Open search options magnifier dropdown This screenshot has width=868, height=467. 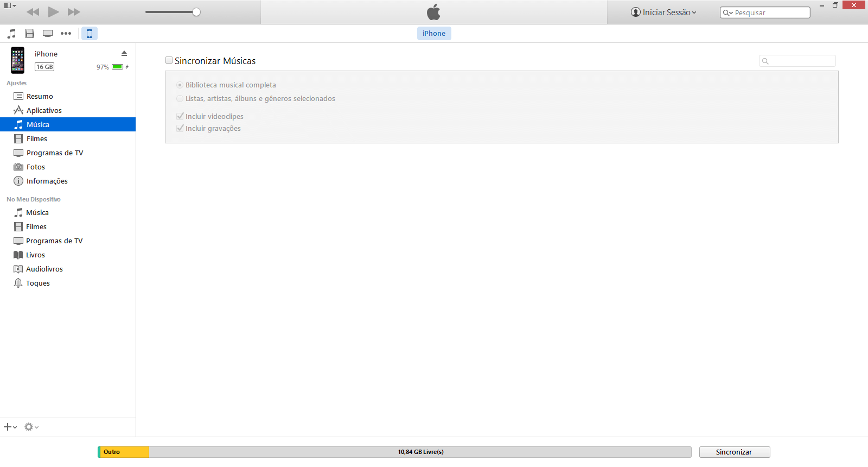[x=727, y=12]
